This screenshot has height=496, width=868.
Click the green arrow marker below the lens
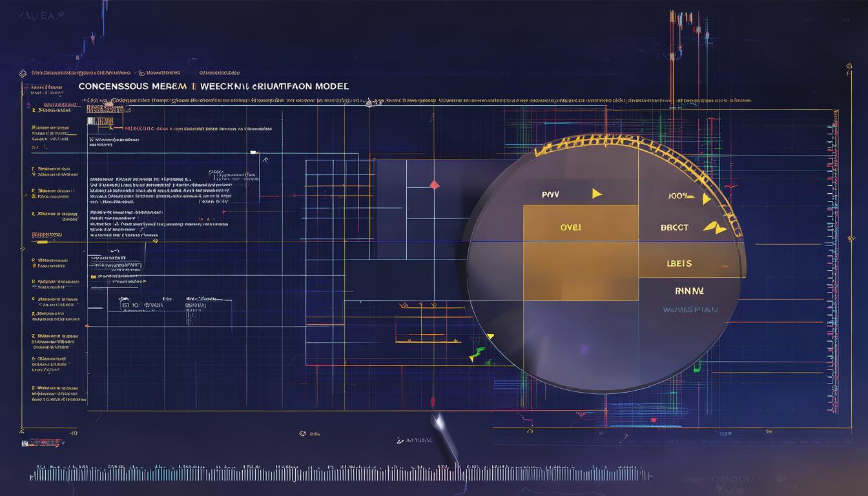tap(477, 352)
